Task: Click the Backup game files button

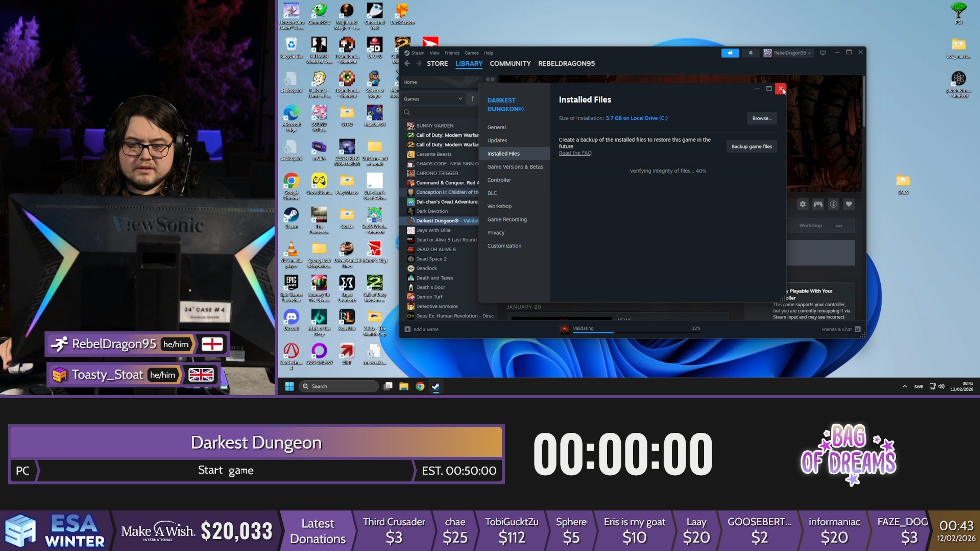Action: coord(751,146)
